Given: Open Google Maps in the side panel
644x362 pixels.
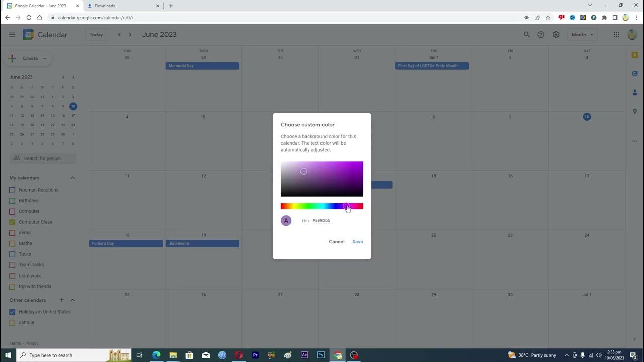Looking at the screenshot, I should [635, 111].
